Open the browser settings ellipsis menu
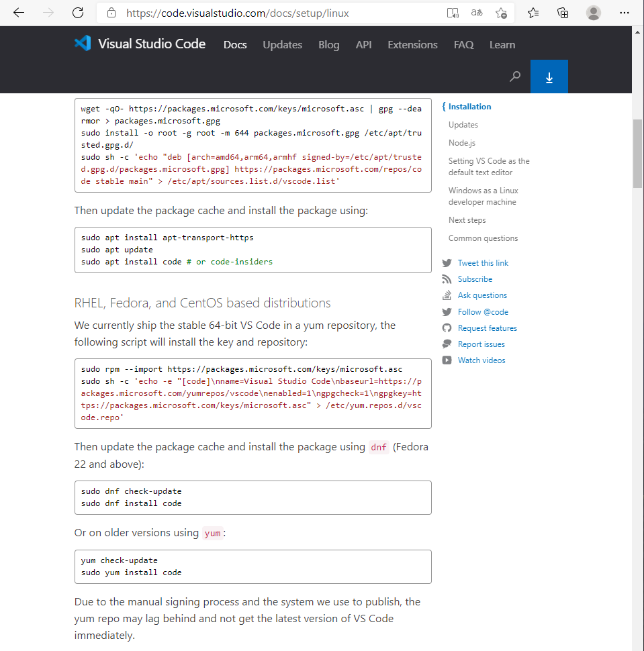 click(624, 13)
